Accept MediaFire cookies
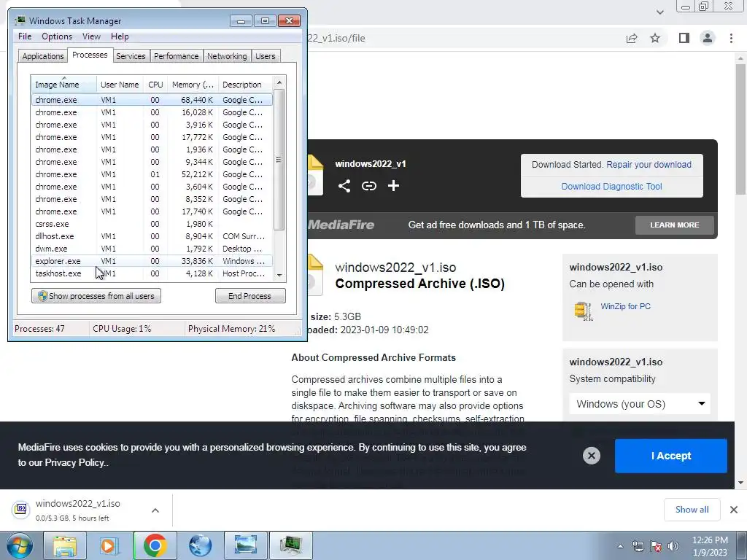The height and width of the screenshot is (560, 747). click(x=671, y=456)
